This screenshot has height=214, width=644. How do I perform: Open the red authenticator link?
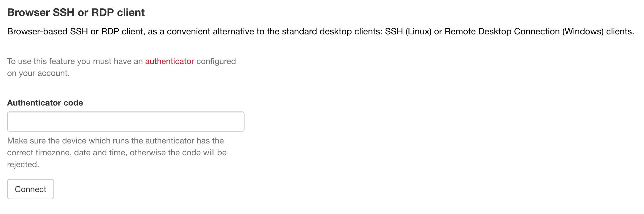(x=169, y=61)
